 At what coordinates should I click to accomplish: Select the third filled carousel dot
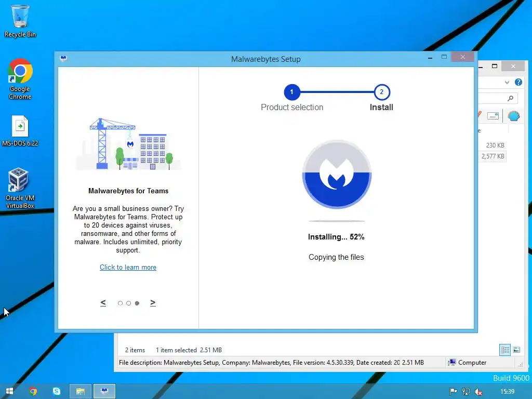(x=137, y=303)
